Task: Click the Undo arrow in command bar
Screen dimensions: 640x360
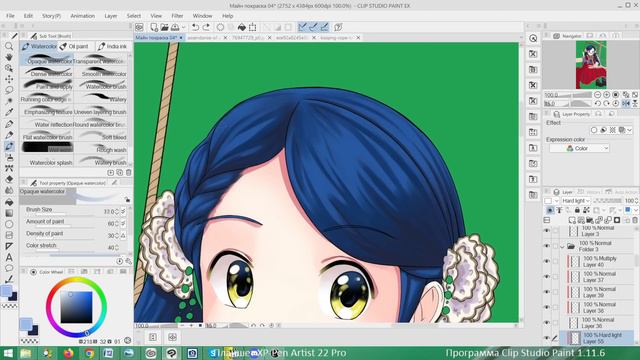Action: point(196,27)
